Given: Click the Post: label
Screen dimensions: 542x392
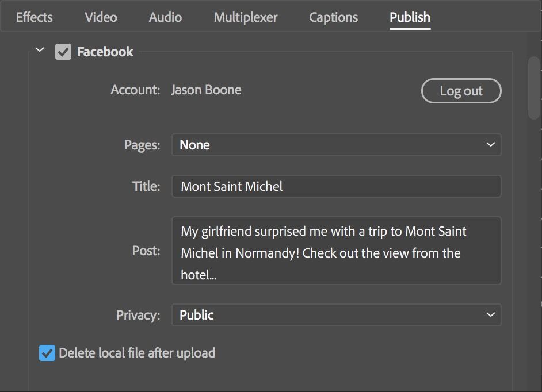Looking at the screenshot, I should [x=146, y=251].
